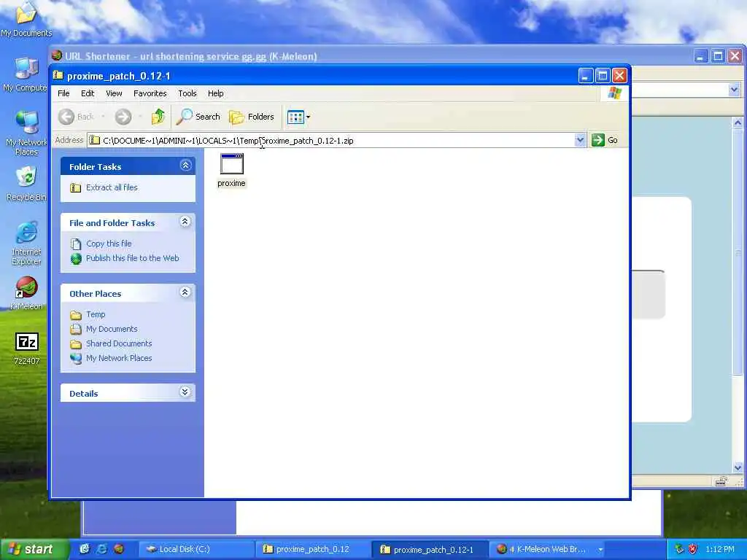747x560 pixels.
Task: Click the Back navigation button
Action: pos(76,117)
